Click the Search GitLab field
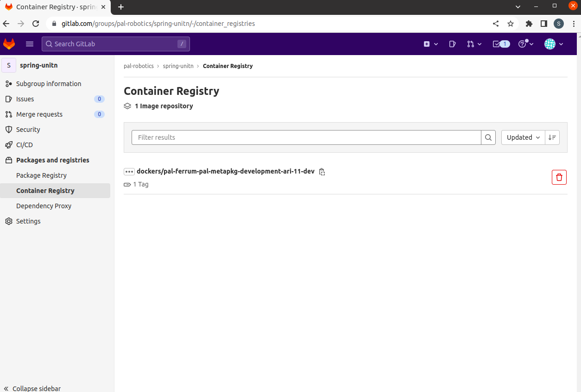Viewport: 581px width, 392px height. coord(116,44)
